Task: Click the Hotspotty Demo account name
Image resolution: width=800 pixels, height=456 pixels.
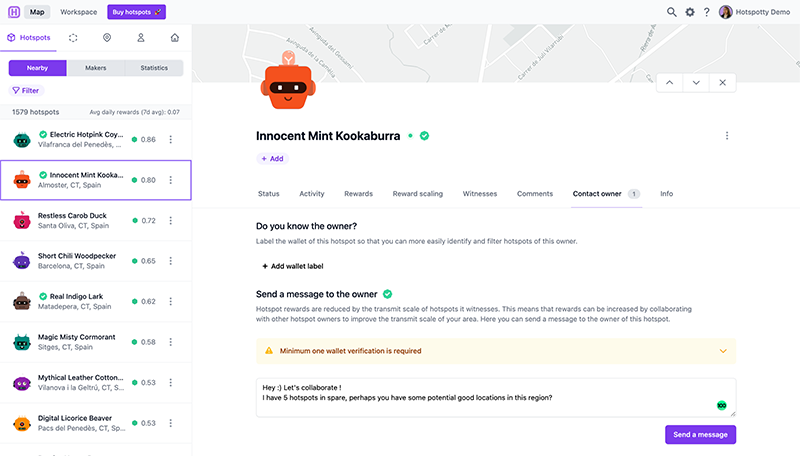Action: [x=763, y=12]
